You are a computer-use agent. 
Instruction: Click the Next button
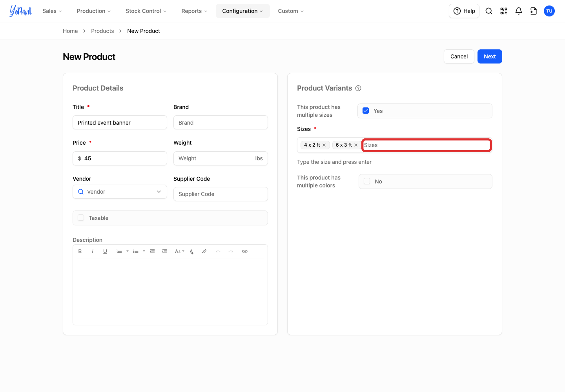coord(490,56)
